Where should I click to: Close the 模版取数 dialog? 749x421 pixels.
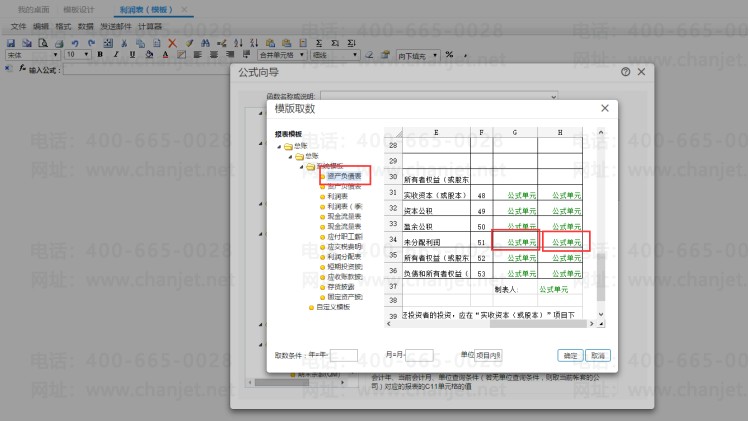click(605, 108)
